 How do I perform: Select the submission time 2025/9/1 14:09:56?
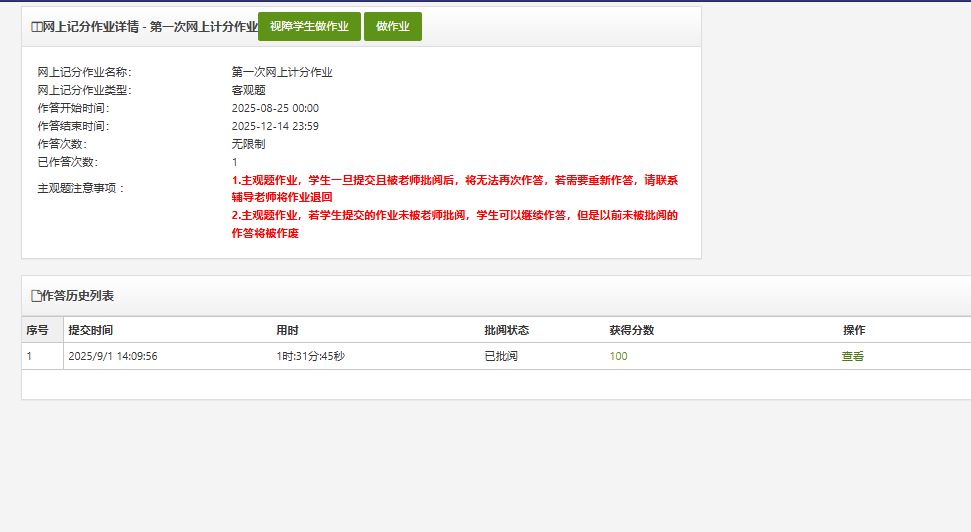click(112, 356)
